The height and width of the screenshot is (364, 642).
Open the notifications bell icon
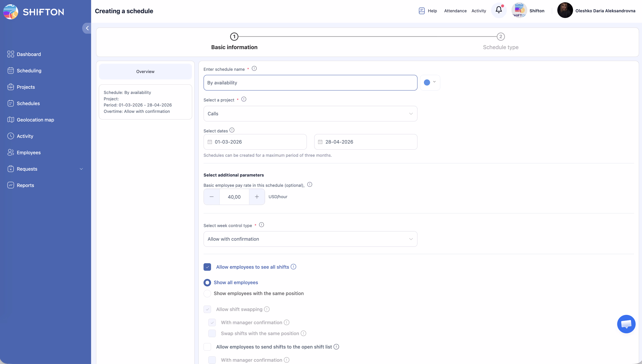tap(498, 10)
